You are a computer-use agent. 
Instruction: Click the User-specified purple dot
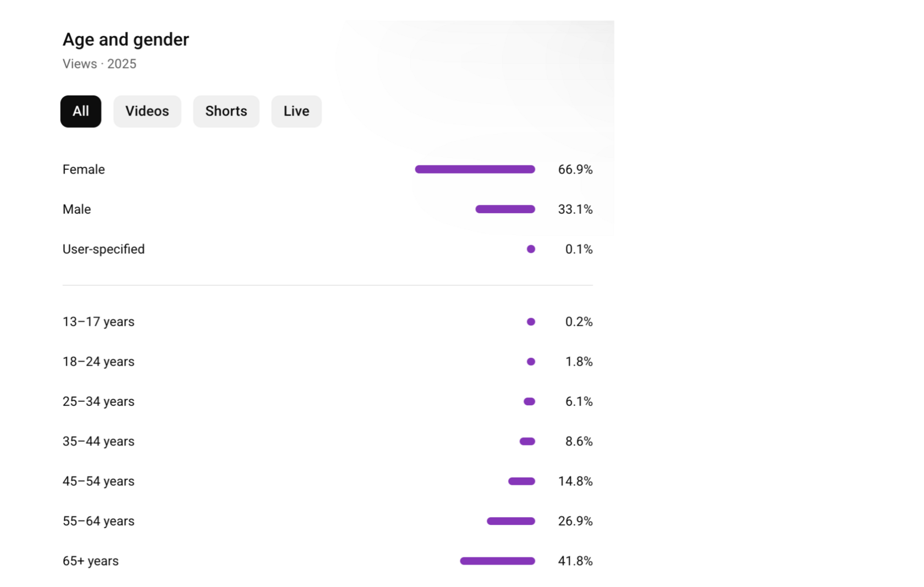click(531, 249)
